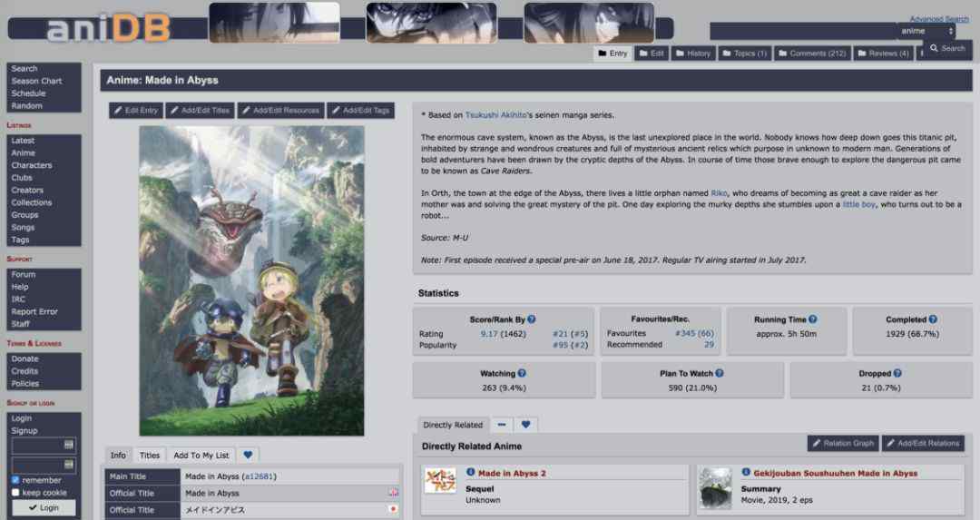Screen dimensions: 980x520
Task: Click the password input field
Action: pyautogui.click(x=44, y=465)
